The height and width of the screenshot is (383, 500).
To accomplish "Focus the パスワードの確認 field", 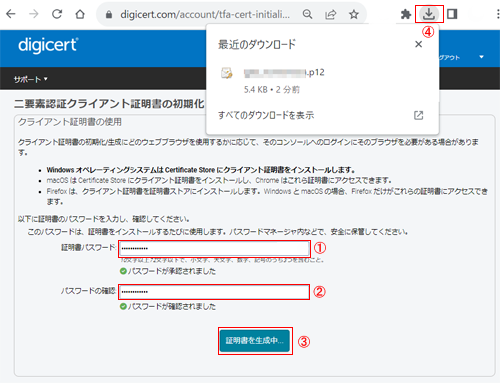I will tap(214, 292).
